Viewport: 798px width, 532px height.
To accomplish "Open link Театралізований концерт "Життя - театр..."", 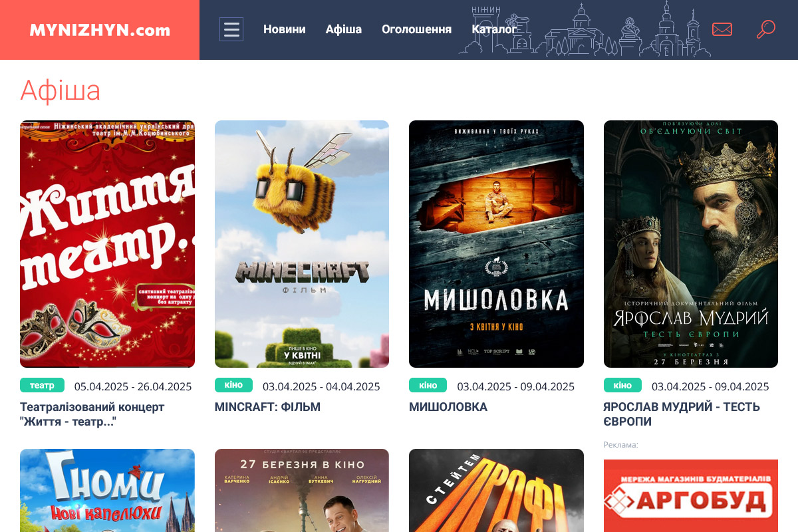I will pos(92,414).
